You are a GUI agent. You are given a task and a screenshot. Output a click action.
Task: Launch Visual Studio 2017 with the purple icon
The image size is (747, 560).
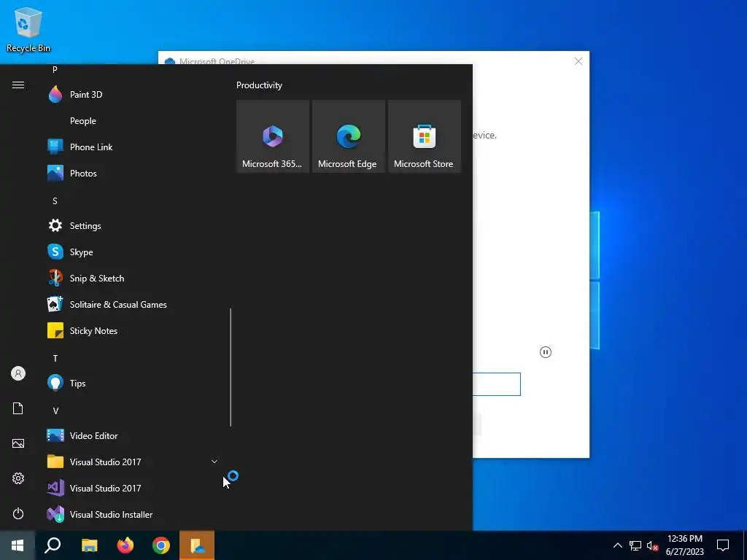(x=131, y=488)
